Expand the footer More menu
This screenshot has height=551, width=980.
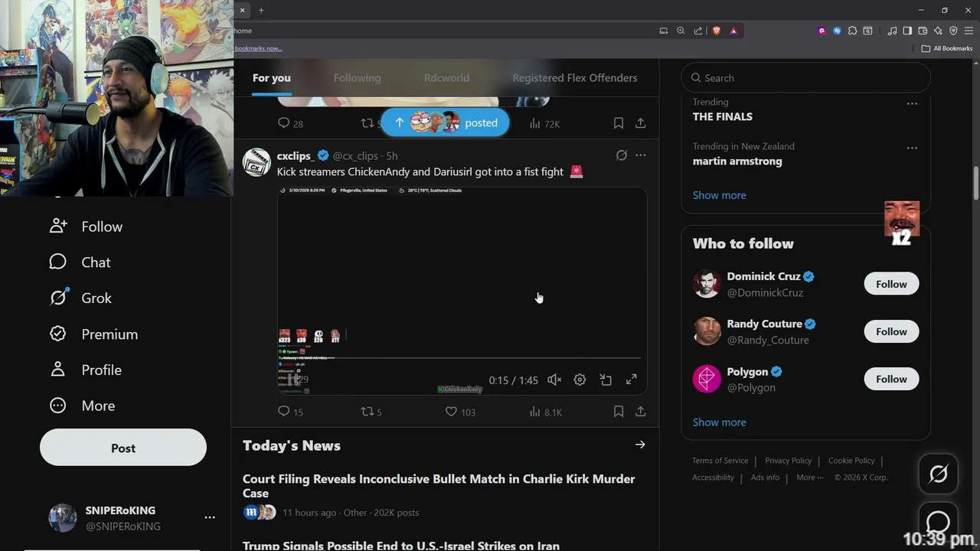[x=810, y=478]
